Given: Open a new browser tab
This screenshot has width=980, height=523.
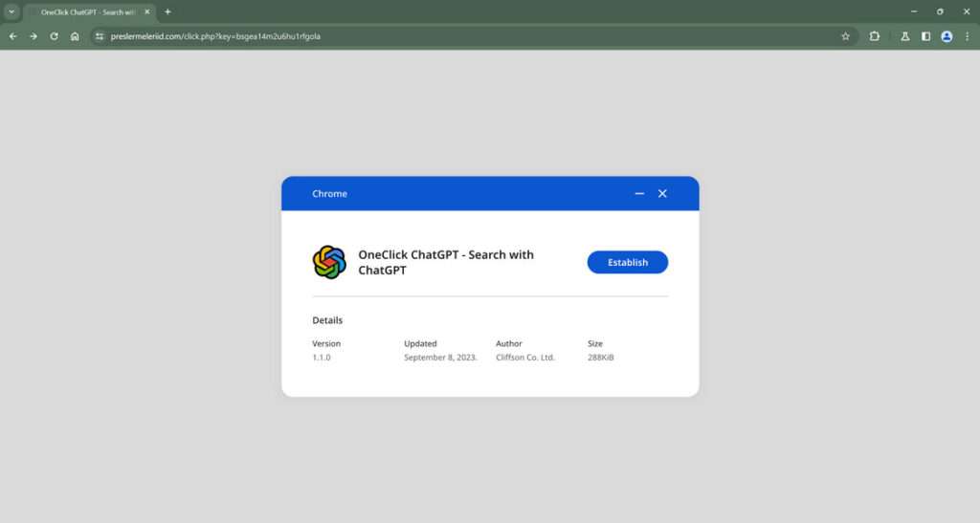Looking at the screenshot, I should pyautogui.click(x=167, y=11).
